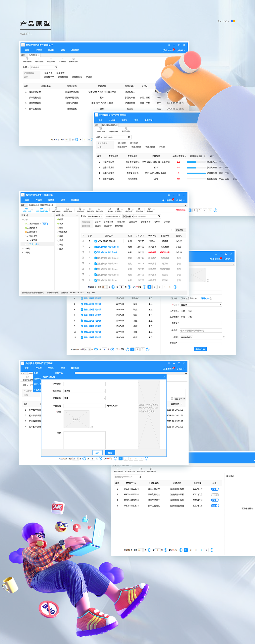
Task: Expand the 天气 tree node
Action: pos(23,253)
